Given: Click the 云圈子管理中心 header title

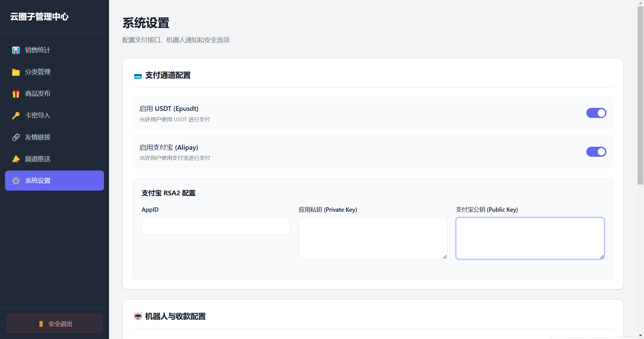Looking at the screenshot, I should 39,16.
